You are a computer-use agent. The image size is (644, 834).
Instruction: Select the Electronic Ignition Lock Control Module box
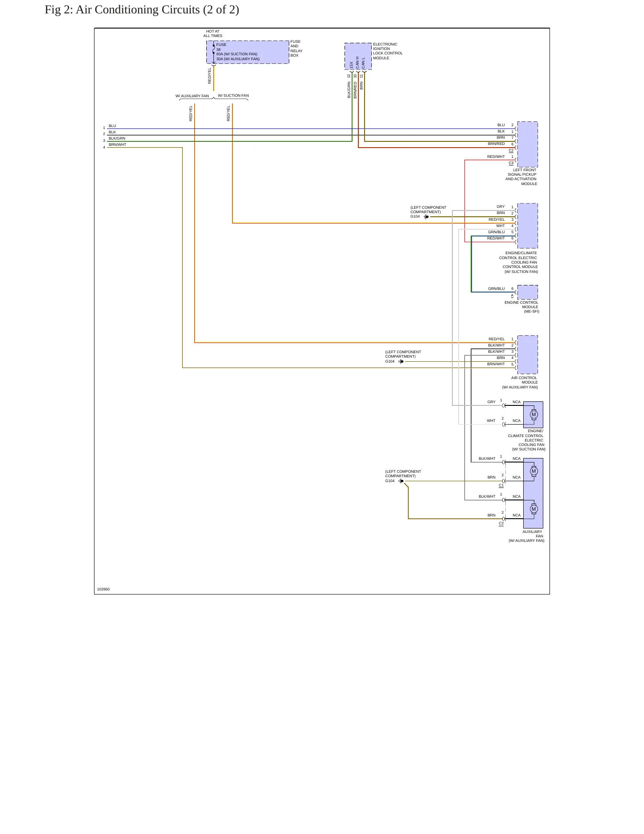[x=358, y=56]
